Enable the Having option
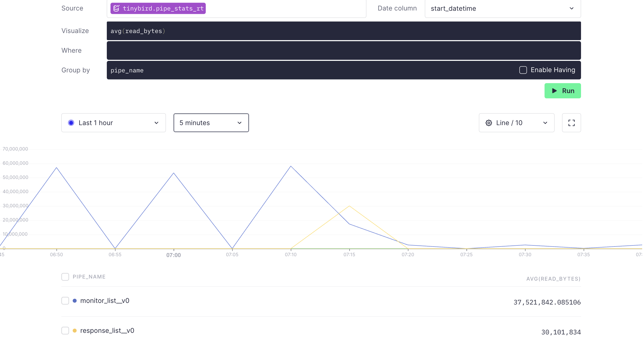The image size is (644, 342). click(x=523, y=70)
